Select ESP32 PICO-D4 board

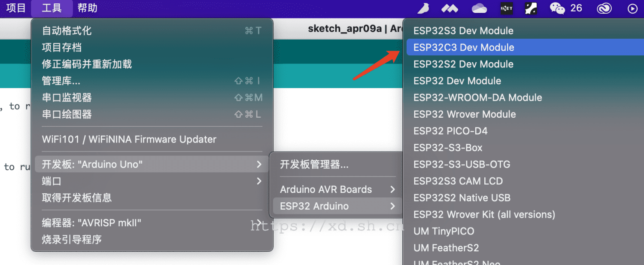pyautogui.click(x=525, y=131)
